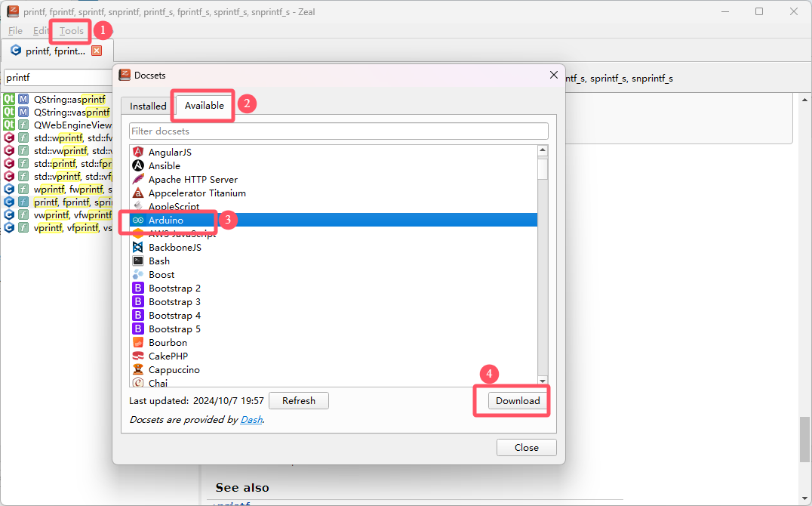This screenshot has width=812, height=506.
Task: Click the function icon beside vwprintf, vfwprintf
Action: pyautogui.click(x=23, y=214)
